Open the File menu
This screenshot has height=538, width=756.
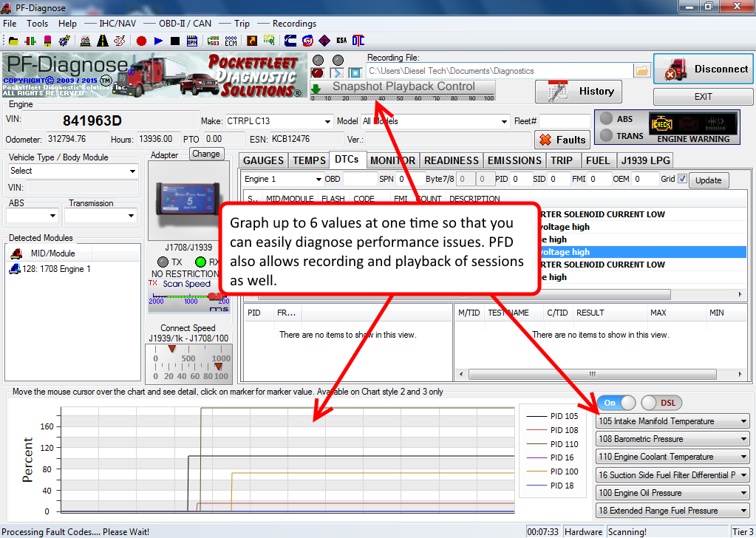click(x=10, y=23)
